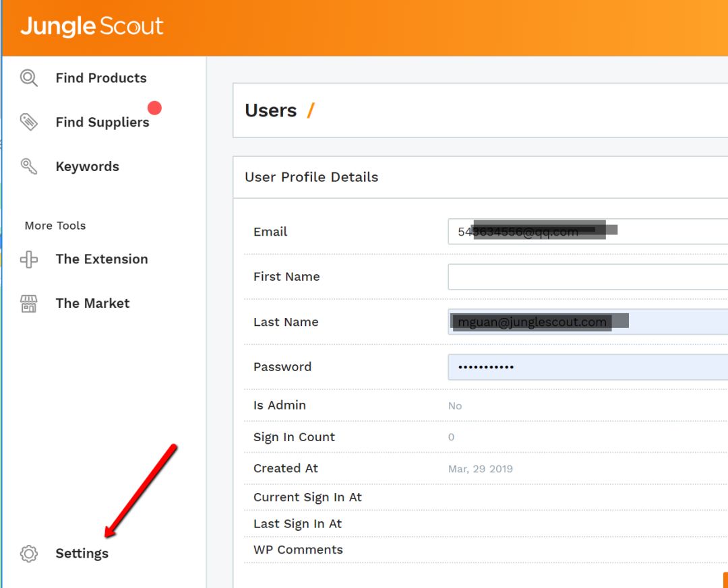Click the 'Is Admin' value 'No'
728x588 pixels.
click(x=455, y=405)
